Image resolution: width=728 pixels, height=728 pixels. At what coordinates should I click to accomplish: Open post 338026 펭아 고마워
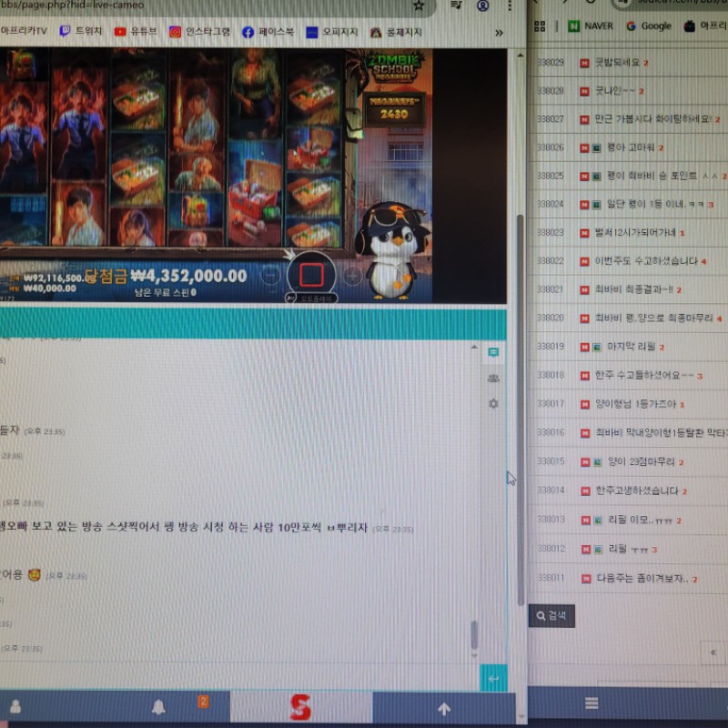(x=631, y=147)
